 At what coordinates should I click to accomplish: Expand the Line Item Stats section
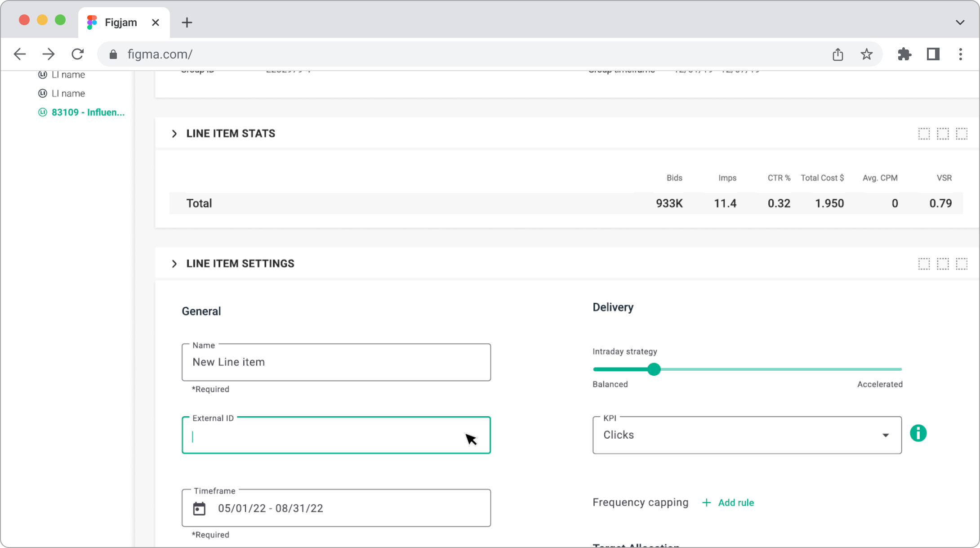(174, 134)
